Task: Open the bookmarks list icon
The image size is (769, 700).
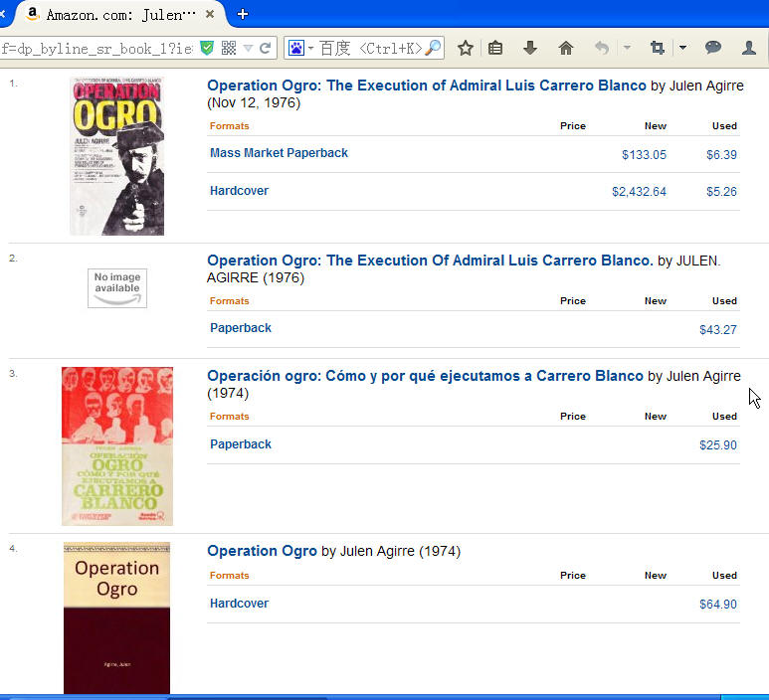Action: (x=495, y=48)
